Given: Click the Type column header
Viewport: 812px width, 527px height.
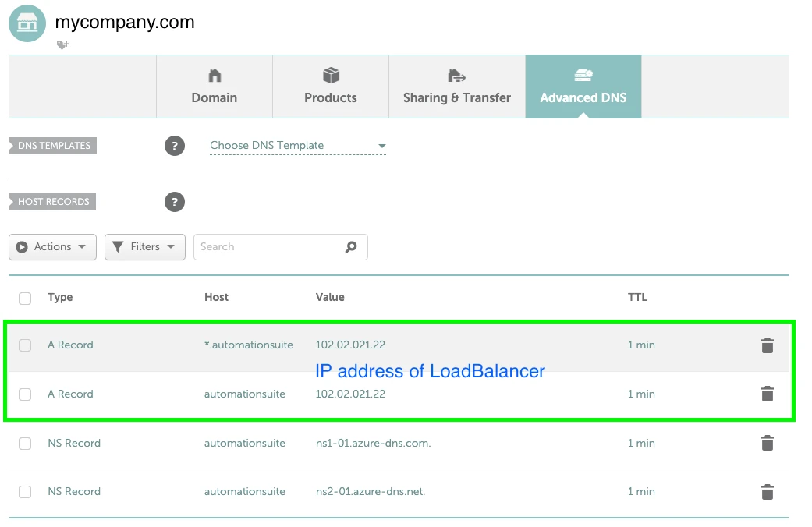Looking at the screenshot, I should tap(60, 297).
